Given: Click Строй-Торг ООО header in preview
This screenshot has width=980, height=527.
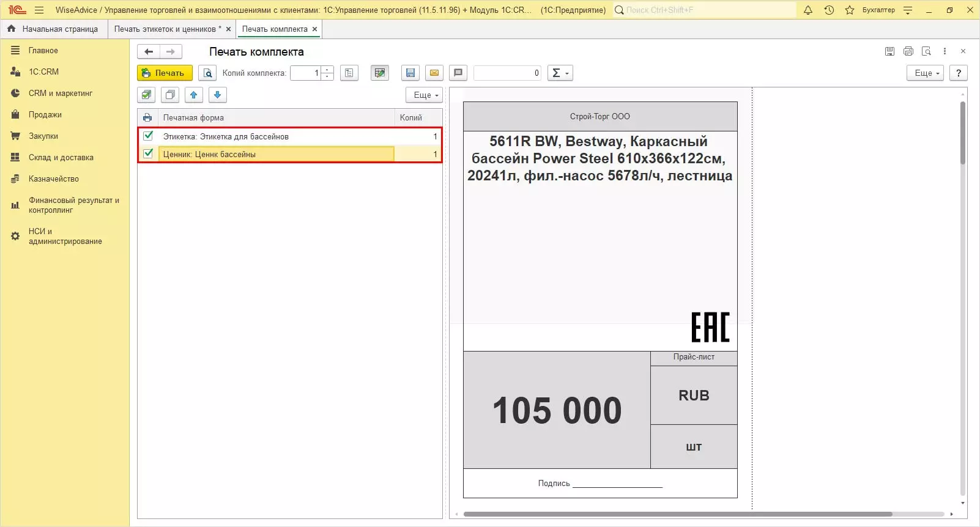Looking at the screenshot, I should (x=600, y=116).
